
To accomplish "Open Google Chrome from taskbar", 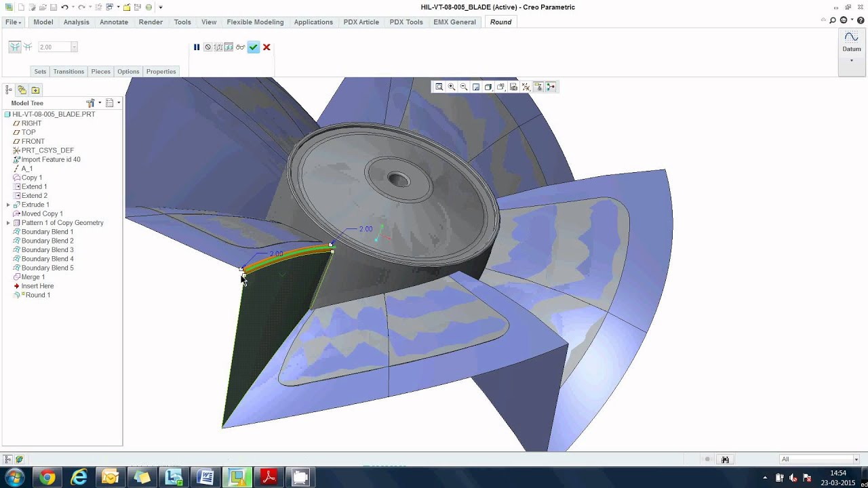I will point(47,477).
